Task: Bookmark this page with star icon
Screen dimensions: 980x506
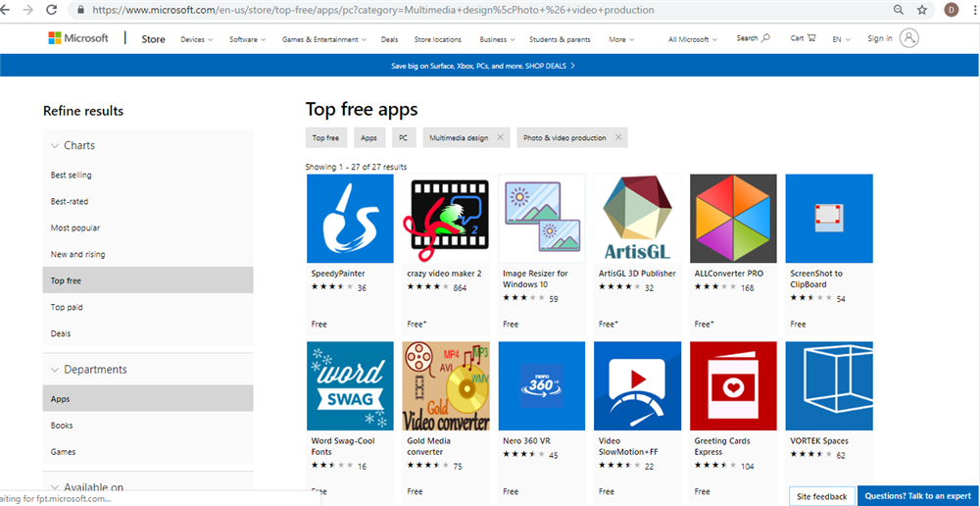Action: click(x=922, y=10)
